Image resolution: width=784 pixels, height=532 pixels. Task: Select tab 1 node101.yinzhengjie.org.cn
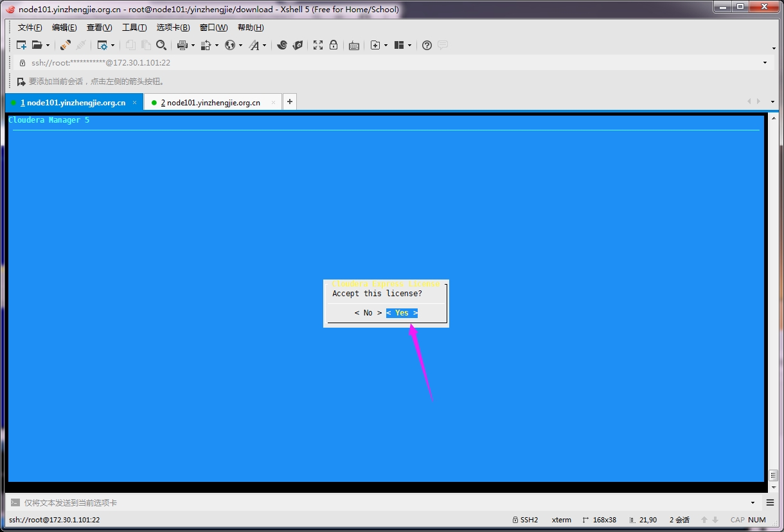(x=73, y=103)
